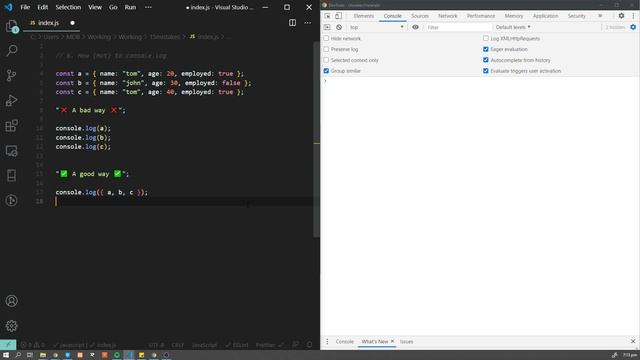Image resolution: width=640 pixels, height=360 pixels.
Task: Switch to the Memory tab
Action: (x=513, y=16)
